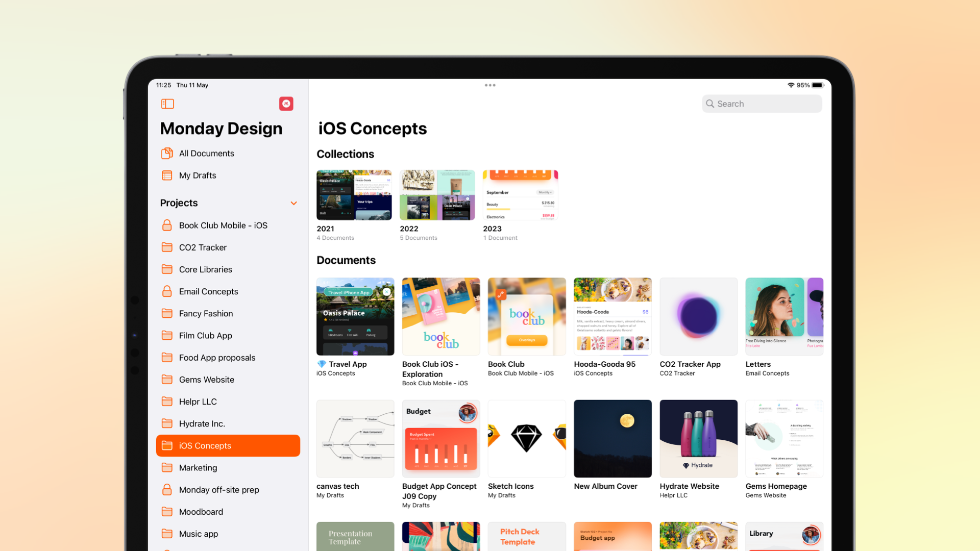Expand the 2022 collection thumbnail

437,194
